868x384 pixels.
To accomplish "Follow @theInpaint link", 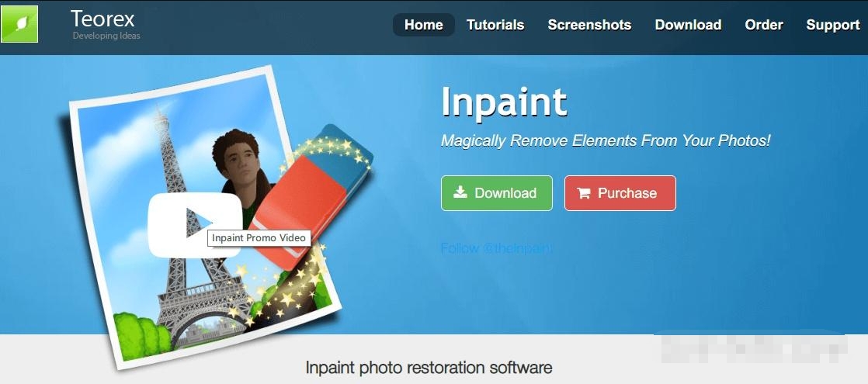I will pyautogui.click(x=496, y=248).
